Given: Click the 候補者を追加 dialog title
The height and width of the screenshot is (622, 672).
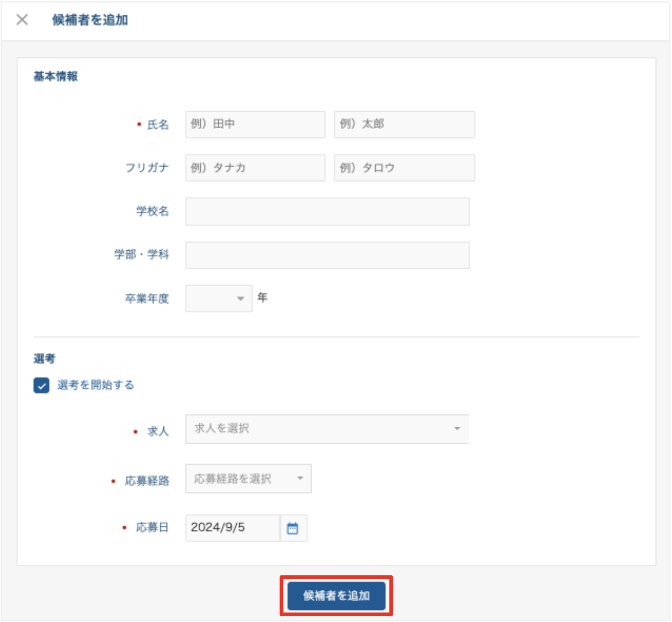Looking at the screenshot, I should tap(90, 20).
